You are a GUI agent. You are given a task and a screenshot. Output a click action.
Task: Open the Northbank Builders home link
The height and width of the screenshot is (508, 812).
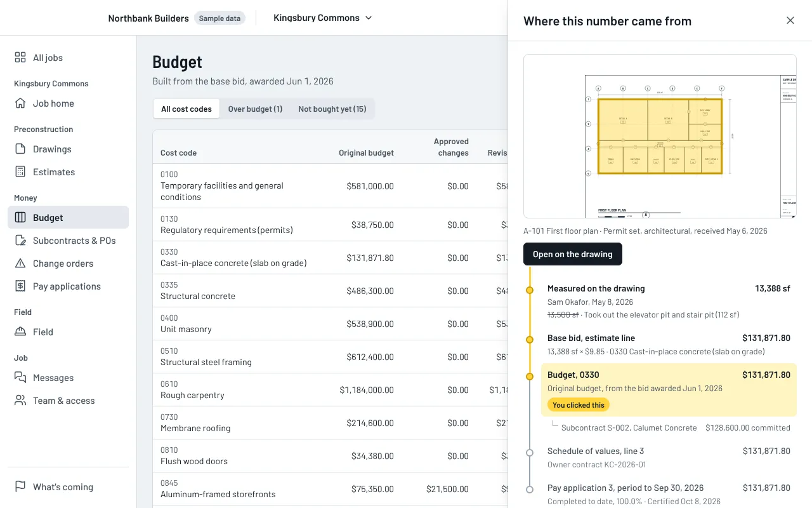coord(148,18)
